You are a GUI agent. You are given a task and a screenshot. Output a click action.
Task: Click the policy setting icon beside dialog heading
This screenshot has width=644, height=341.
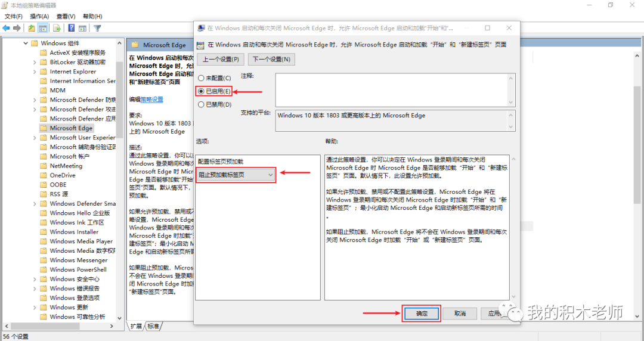click(x=200, y=45)
